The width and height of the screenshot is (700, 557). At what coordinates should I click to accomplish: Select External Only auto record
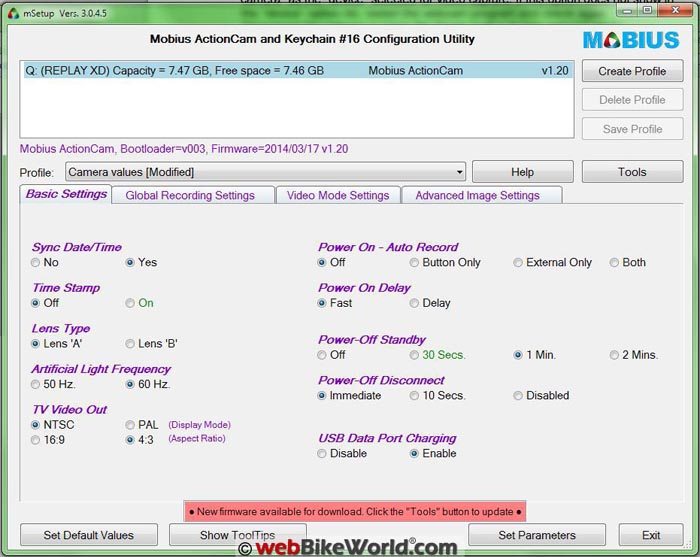pos(518,262)
